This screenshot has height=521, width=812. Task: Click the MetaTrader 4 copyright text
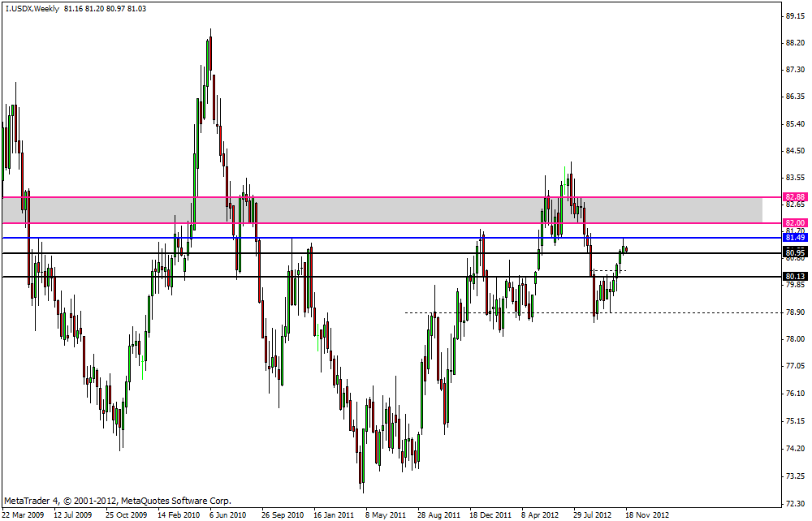118,501
